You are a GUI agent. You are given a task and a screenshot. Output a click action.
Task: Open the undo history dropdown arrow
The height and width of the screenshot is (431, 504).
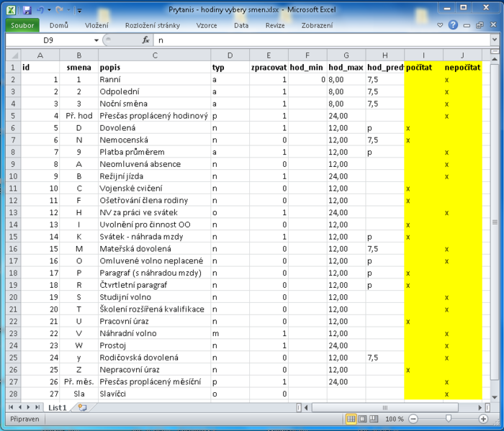(49, 10)
